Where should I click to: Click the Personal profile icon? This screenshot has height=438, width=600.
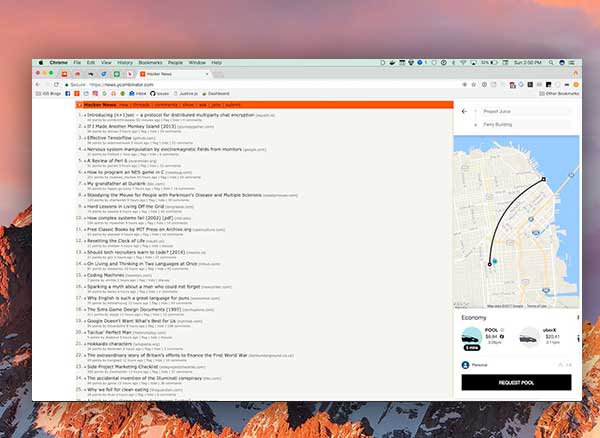[x=465, y=365]
